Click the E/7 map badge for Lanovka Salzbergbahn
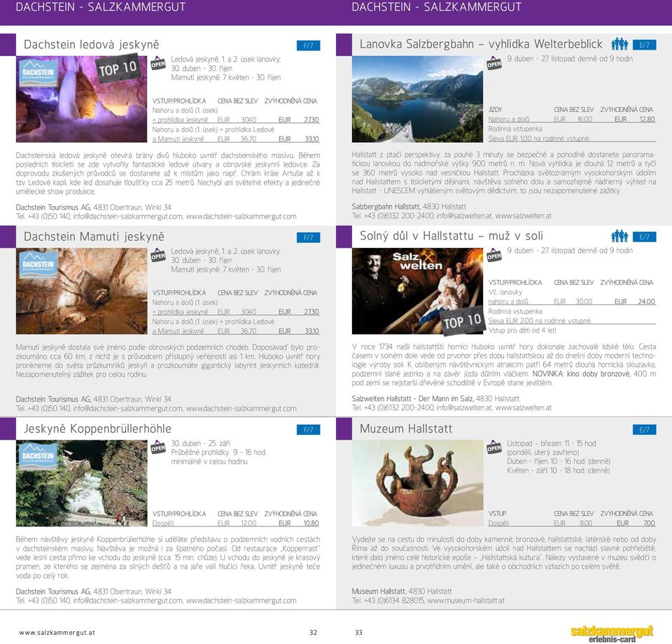The image size is (672, 644). 644,45
